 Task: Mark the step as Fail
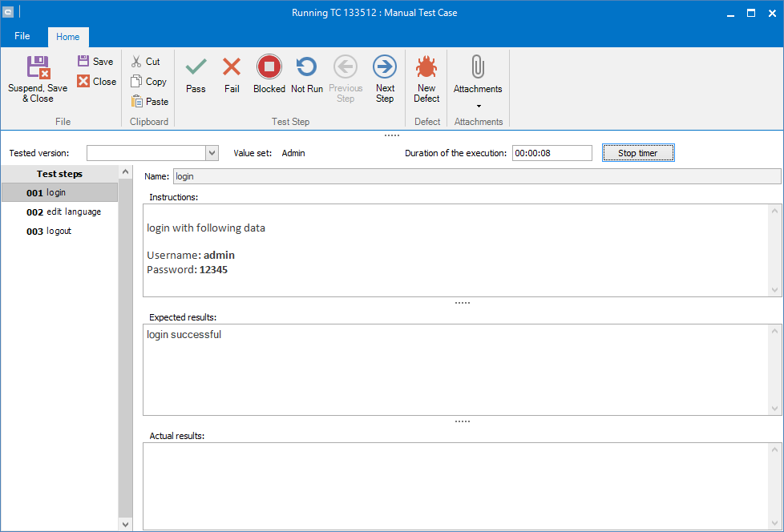[232, 66]
